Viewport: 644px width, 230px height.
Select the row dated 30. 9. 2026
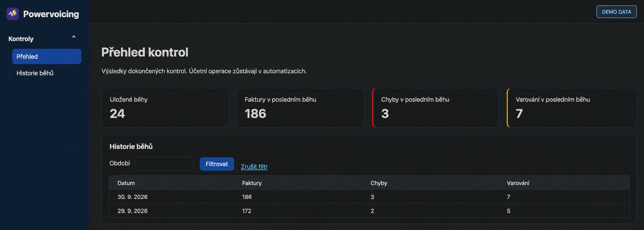[369, 197]
